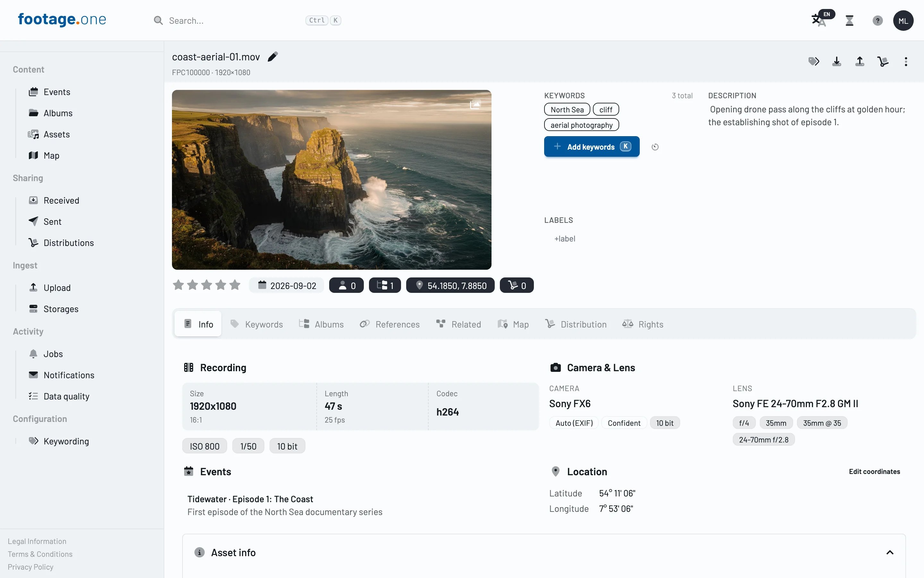Screen dimensions: 924x578
Task: Click the distribution count badge showing 0
Action: tap(517, 285)
